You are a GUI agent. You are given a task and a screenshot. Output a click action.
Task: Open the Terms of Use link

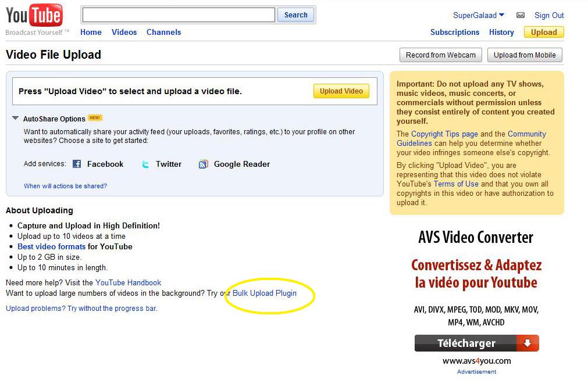coord(456,184)
